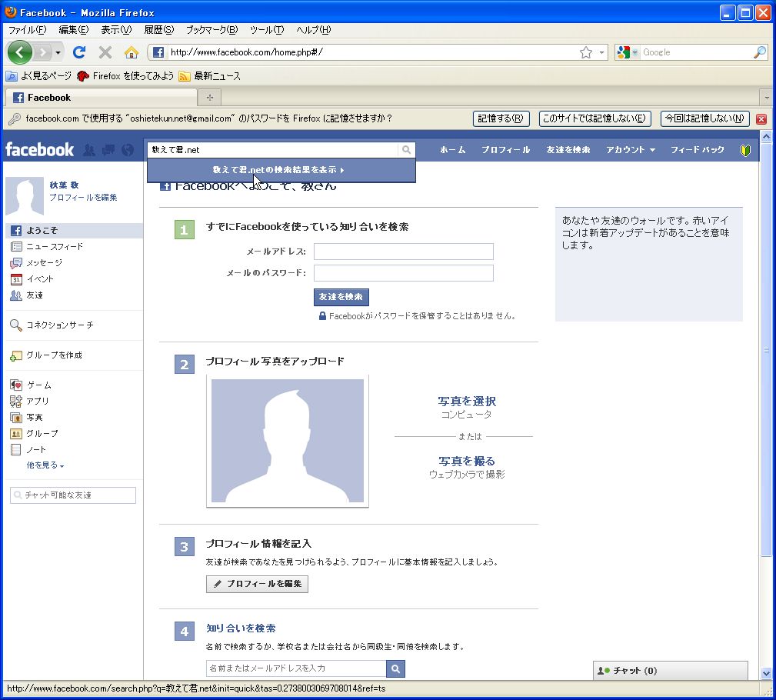Open messages icon in Facebook header

tap(108, 149)
